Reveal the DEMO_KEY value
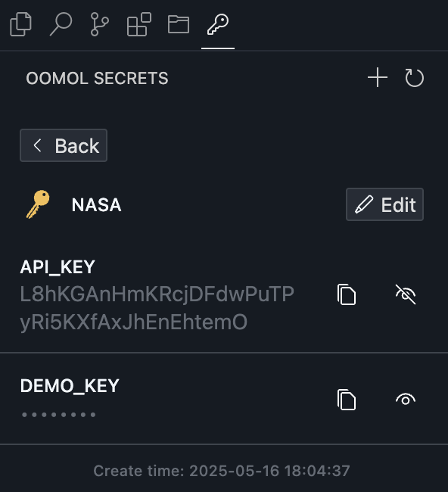 pos(406,400)
